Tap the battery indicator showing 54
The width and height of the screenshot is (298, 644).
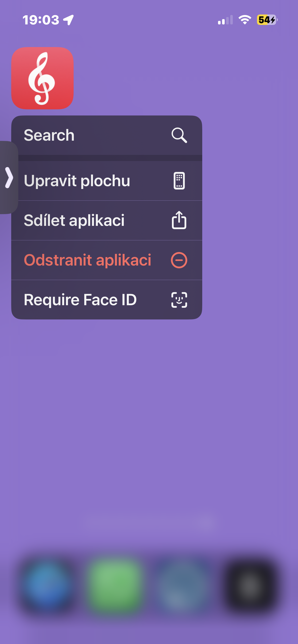coord(267,20)
